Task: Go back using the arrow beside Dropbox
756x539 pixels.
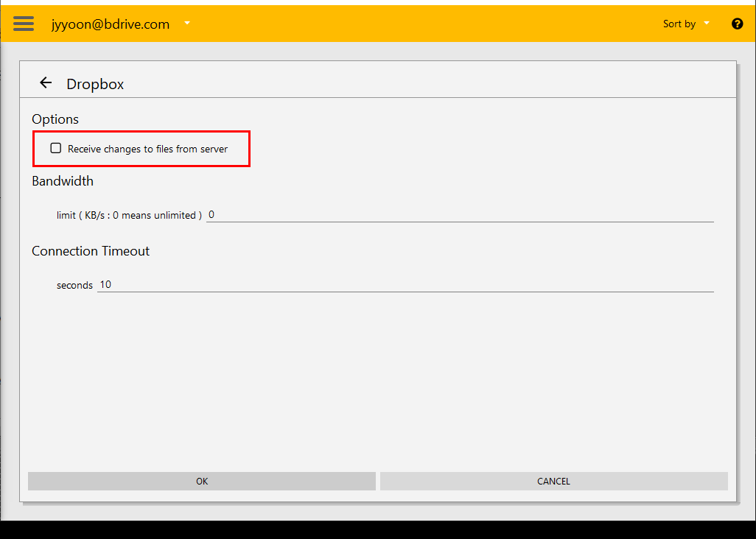Action: [x=46, y=83]
